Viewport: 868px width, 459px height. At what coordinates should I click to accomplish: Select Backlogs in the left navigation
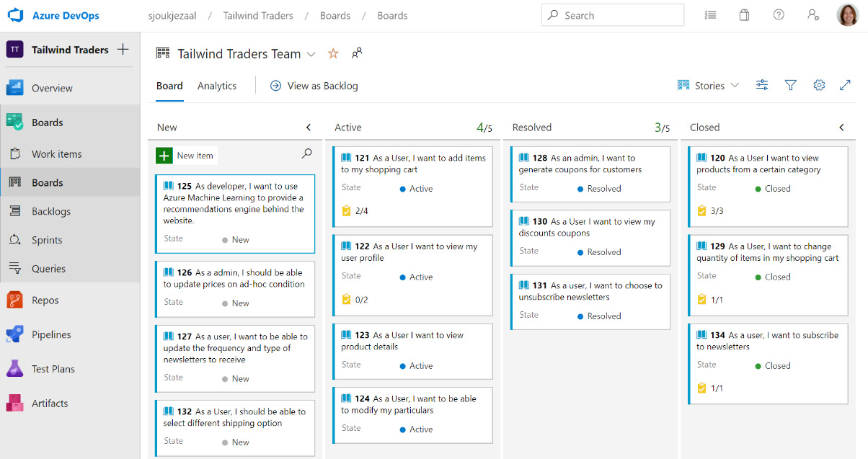click(56, 210)
